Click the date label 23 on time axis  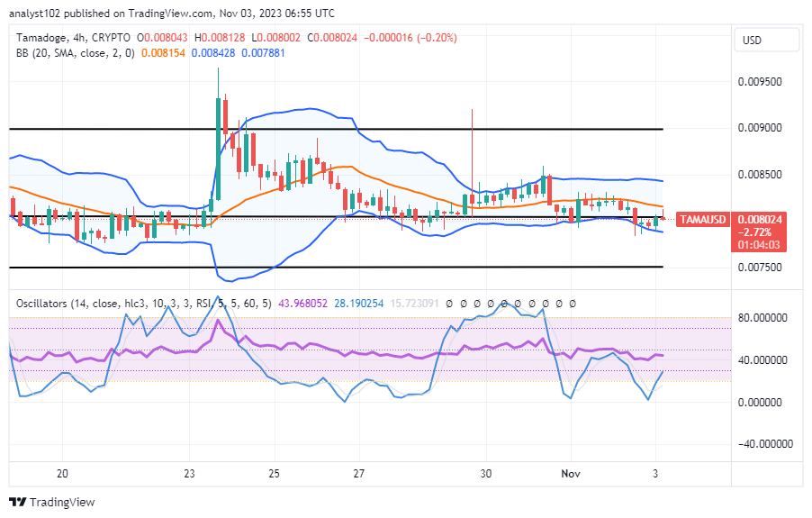coord(189,474)
